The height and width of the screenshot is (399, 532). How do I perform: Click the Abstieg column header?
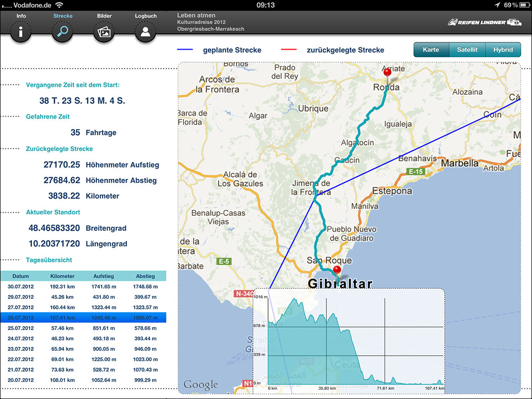[x=145, y=276]
